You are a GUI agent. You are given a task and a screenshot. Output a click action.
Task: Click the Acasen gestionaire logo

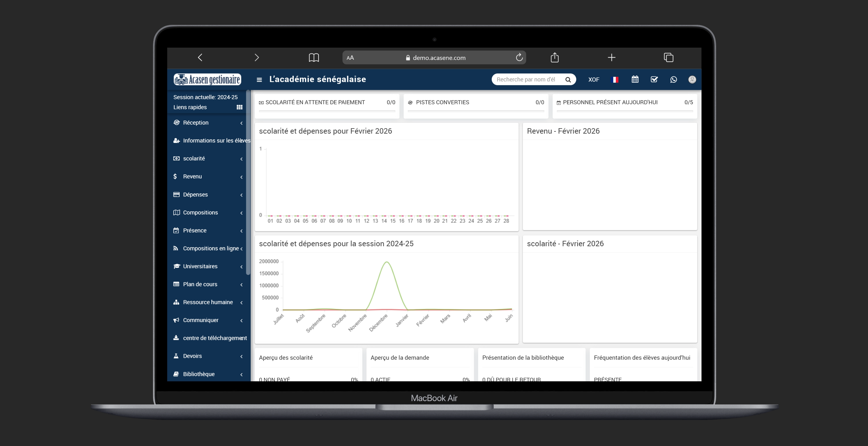pos(207,79)
